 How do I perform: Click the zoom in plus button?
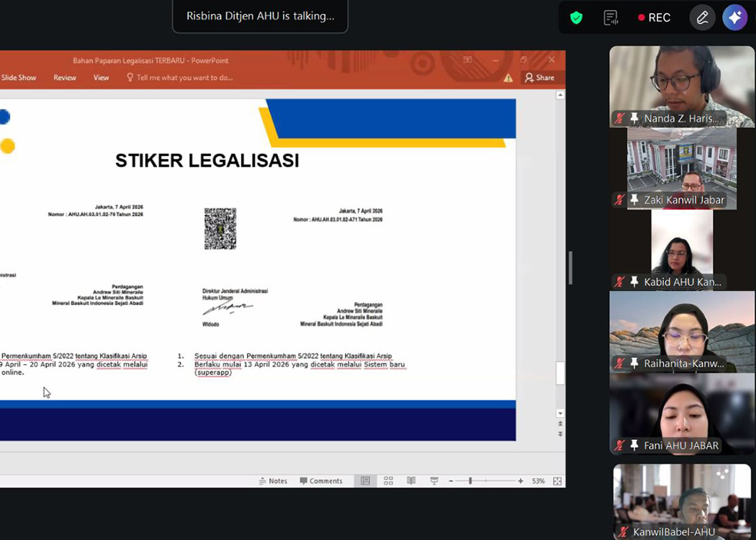521,481
